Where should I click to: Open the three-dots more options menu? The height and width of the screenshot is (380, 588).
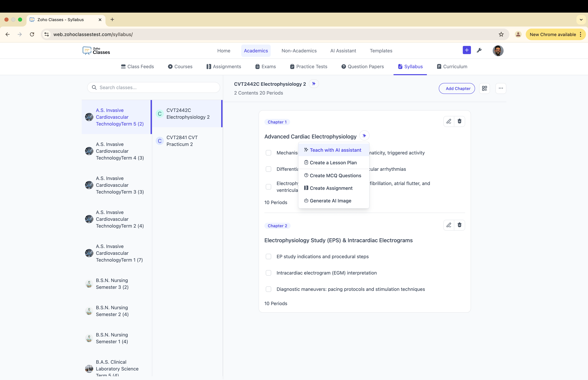pyautogui.click(x=501, y=88)
